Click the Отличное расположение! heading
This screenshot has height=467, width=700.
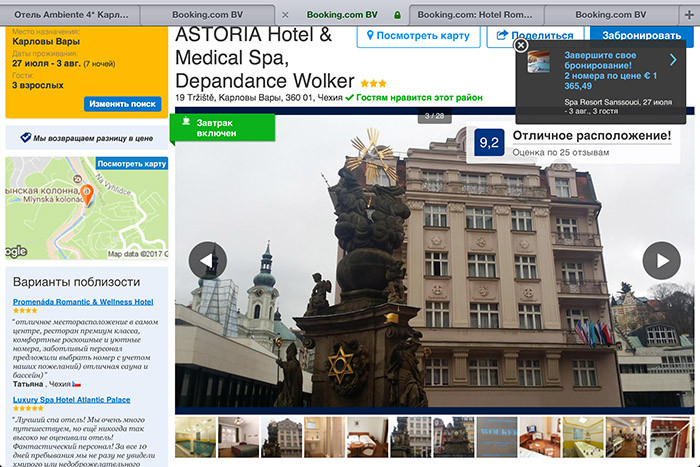592,136
